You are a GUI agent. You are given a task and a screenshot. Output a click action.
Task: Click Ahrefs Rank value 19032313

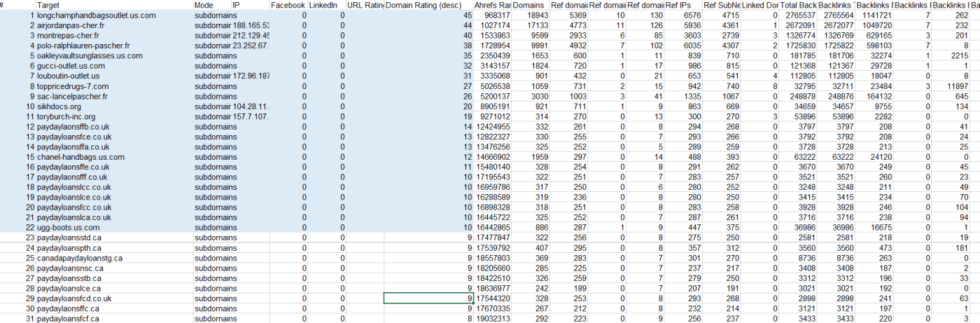pyautogui.click(x=492, y=319)
